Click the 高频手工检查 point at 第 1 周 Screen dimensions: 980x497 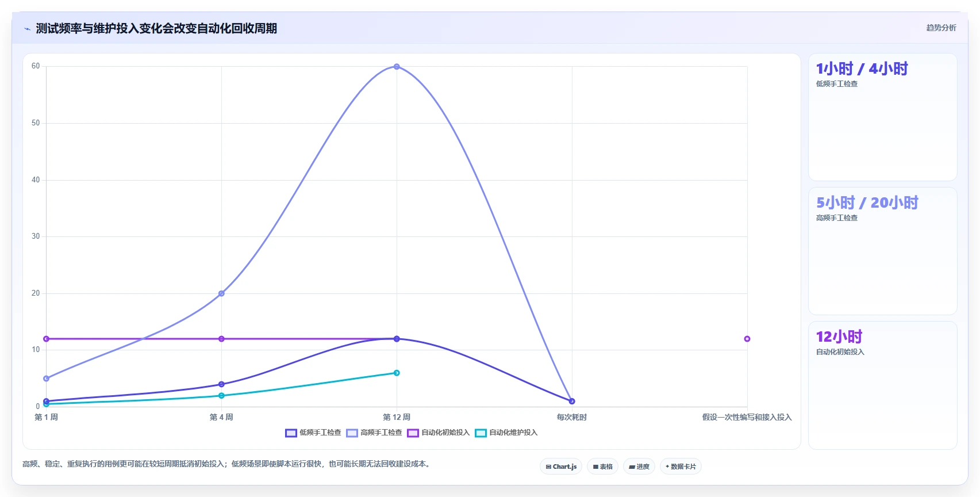(46, 379)
